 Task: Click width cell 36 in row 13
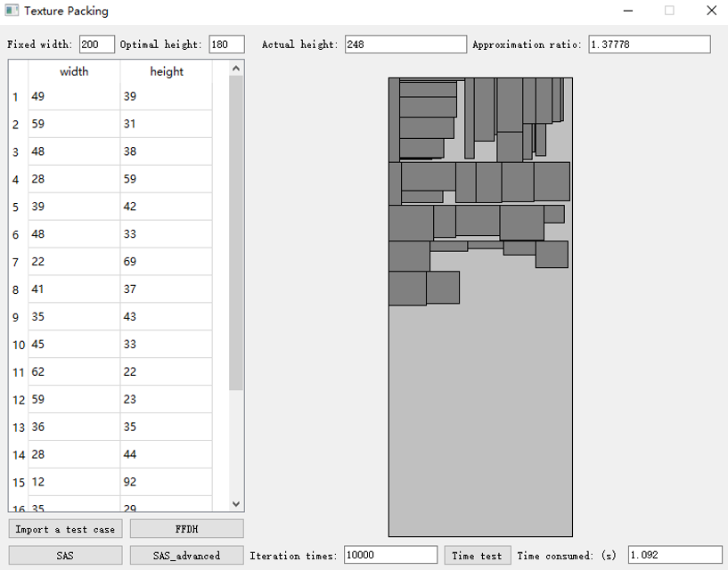coord(74,427)
